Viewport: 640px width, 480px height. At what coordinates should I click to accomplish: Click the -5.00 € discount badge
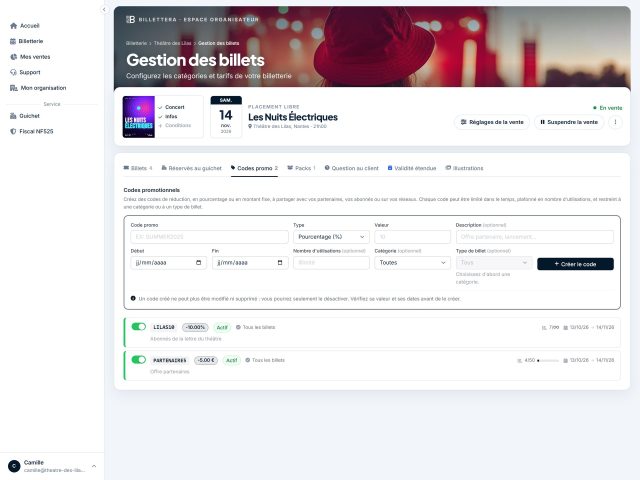206,360
